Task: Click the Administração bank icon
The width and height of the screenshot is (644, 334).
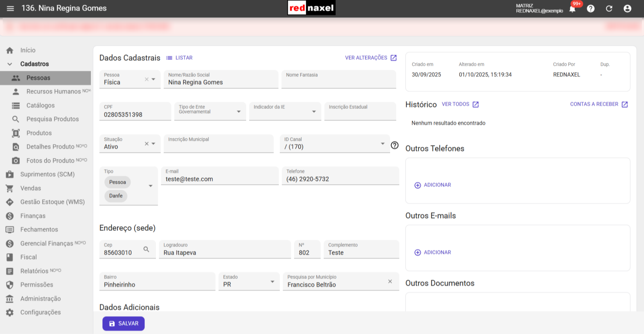Action: 10,298
